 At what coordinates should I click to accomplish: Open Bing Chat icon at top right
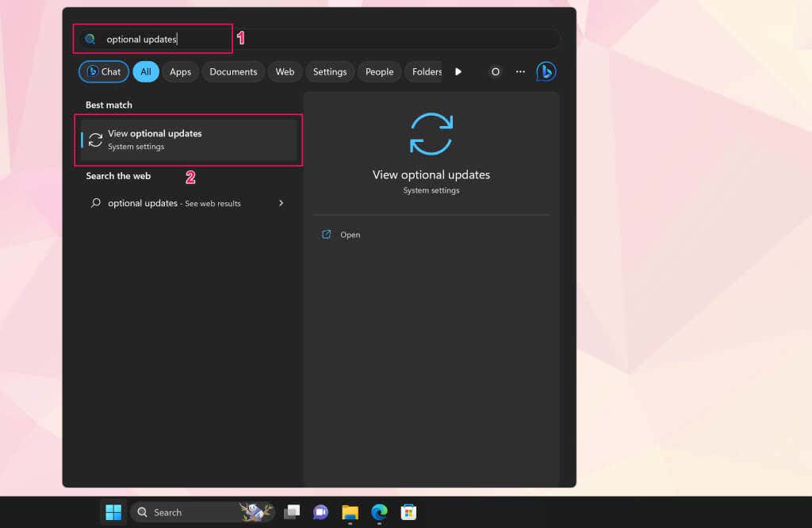[x=546, y=71]
